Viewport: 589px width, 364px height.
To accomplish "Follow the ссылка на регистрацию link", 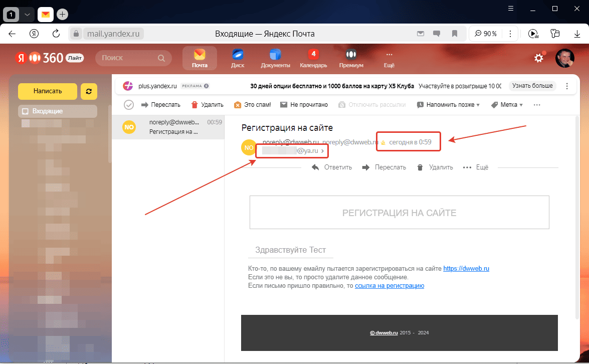I will tap(389, 285).
